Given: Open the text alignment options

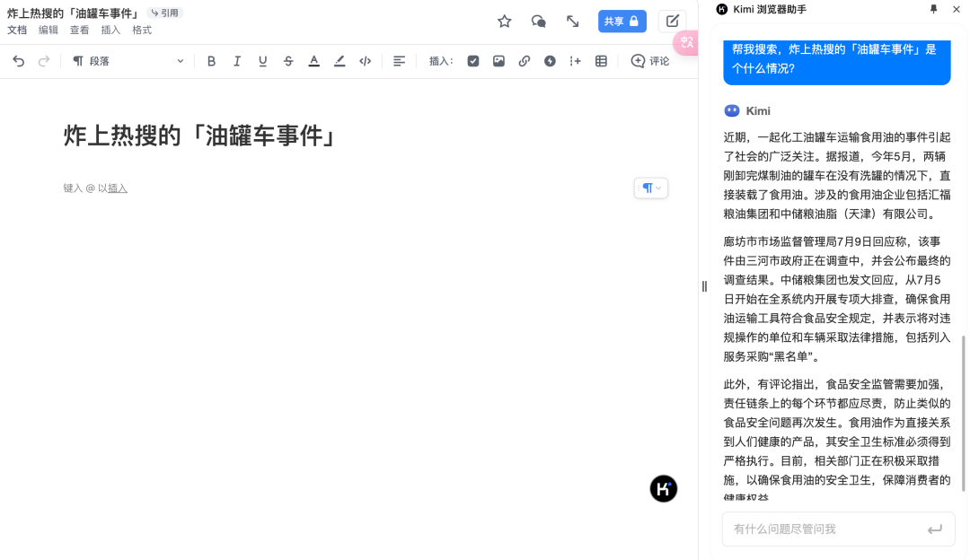Looking at the screenshot, I should (399, 61).
